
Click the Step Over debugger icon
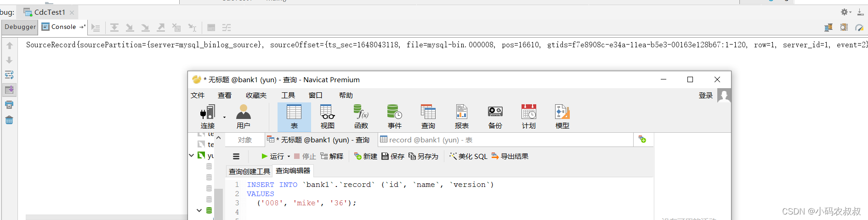coord(114,28)
